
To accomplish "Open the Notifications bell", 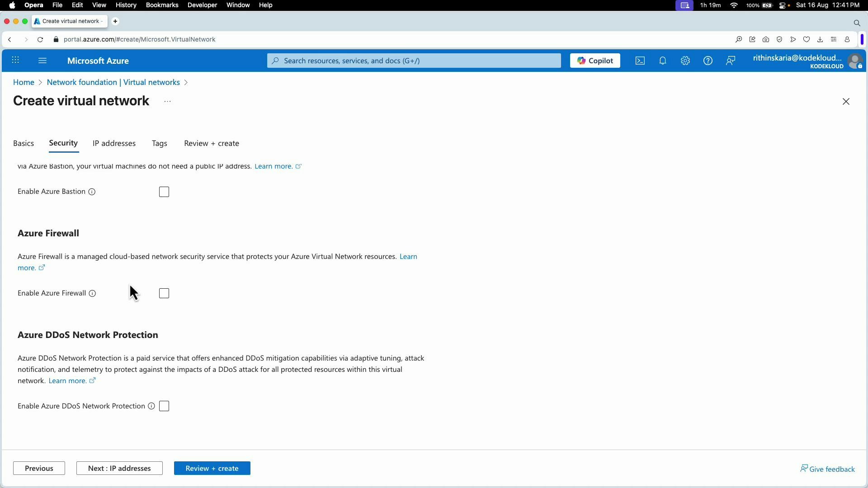I will tap(663, 60).
